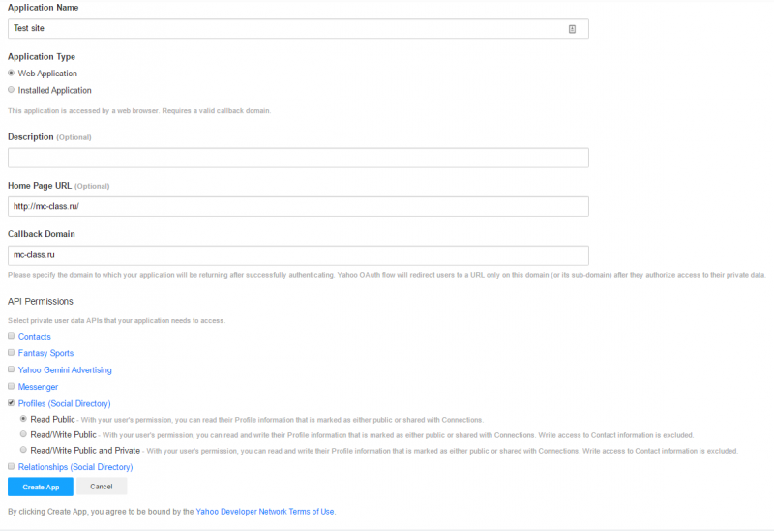Open Yahoo Developer Network Terms of Use
The image size is (774, 532).
264,512
